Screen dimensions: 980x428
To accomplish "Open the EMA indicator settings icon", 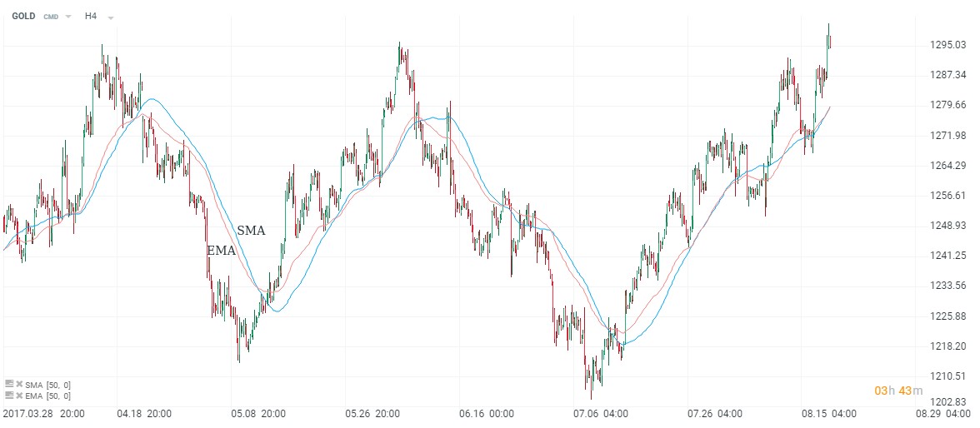I will point(9,396).
